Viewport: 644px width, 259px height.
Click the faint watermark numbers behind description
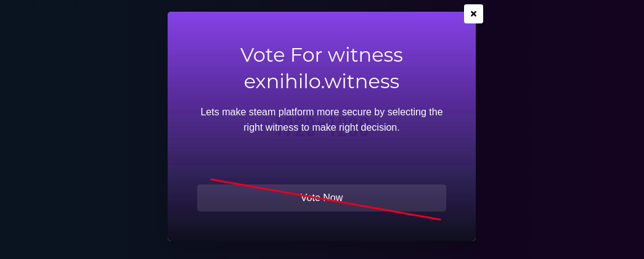[322, 131]
